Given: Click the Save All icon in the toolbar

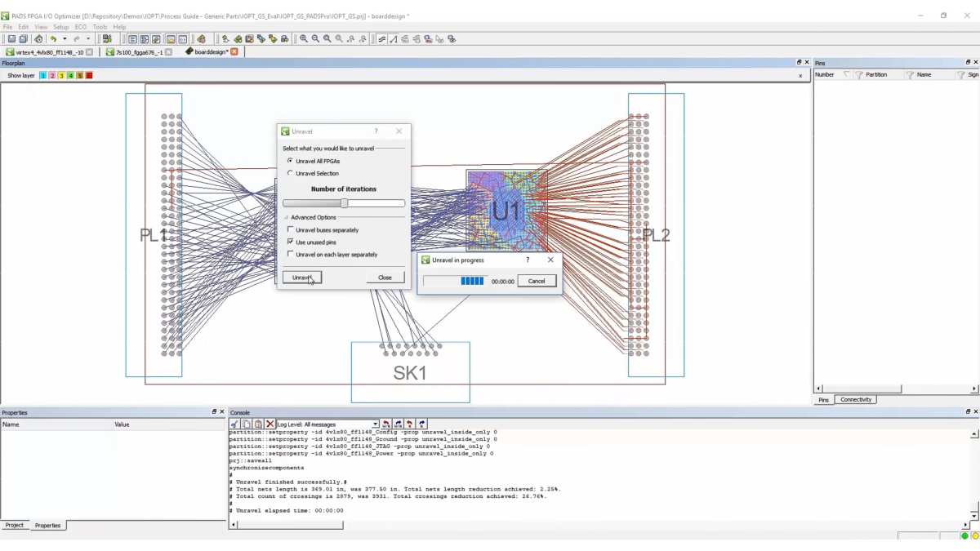Looking at the screenshot, I should point(23,39).
